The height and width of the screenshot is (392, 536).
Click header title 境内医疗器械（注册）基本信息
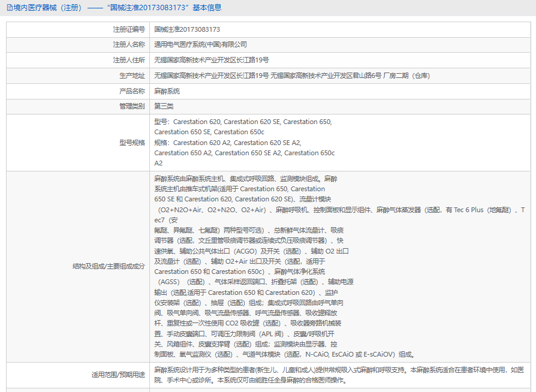[x=118, y=8]
